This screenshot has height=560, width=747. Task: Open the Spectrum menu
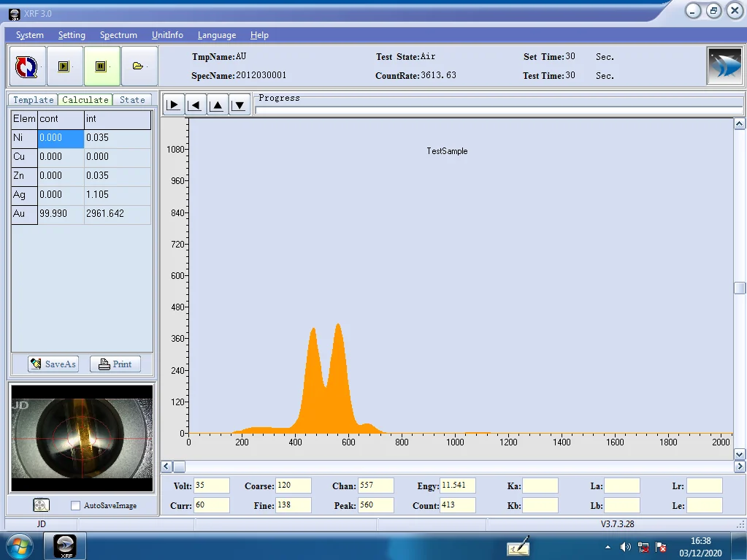click(x=118, y=34)
